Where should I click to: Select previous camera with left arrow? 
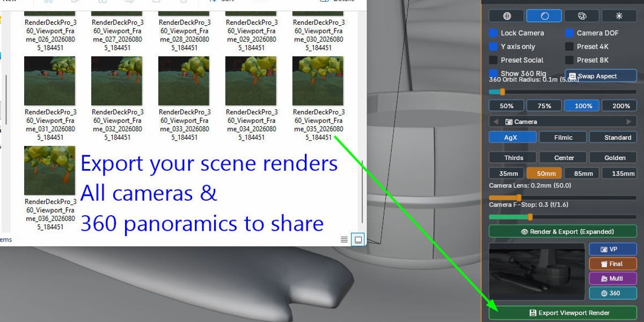point(495,122)
